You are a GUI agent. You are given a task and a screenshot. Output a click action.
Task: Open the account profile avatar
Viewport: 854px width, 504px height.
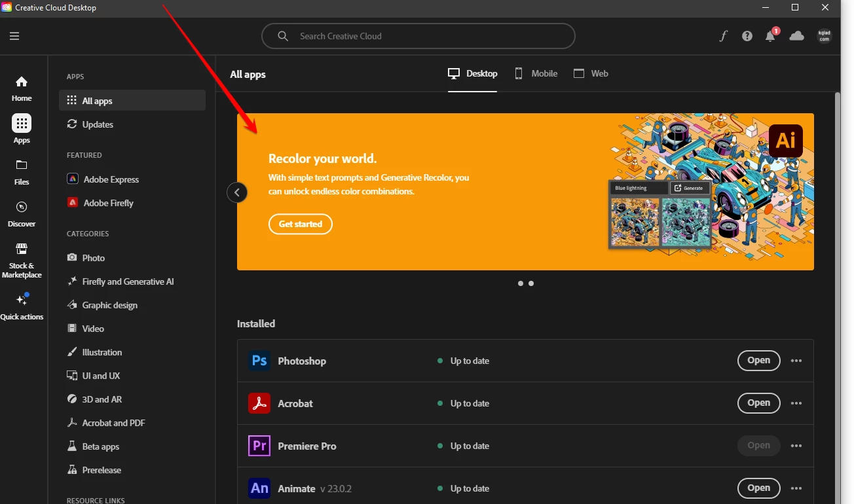825,36
